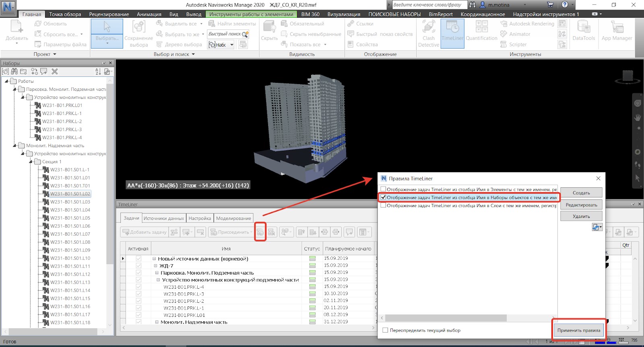Screen dimensions: 644x347
Task: Select W231-B01.S01.L02 set in tree
Action: tap(70, 194)
